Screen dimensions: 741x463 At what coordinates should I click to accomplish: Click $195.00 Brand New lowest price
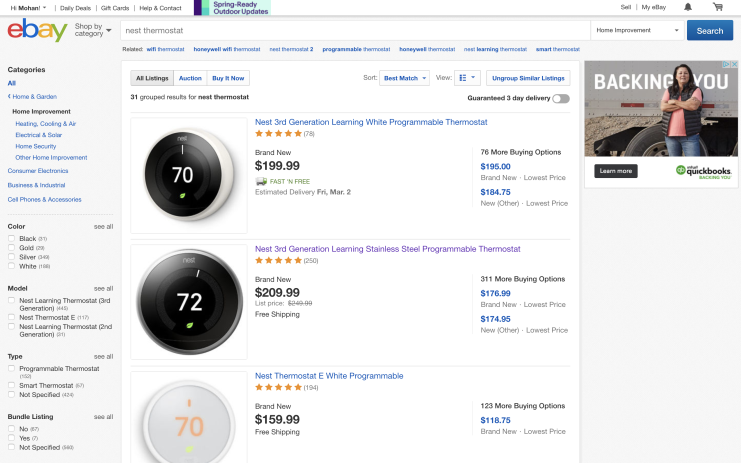pos(495,166)
